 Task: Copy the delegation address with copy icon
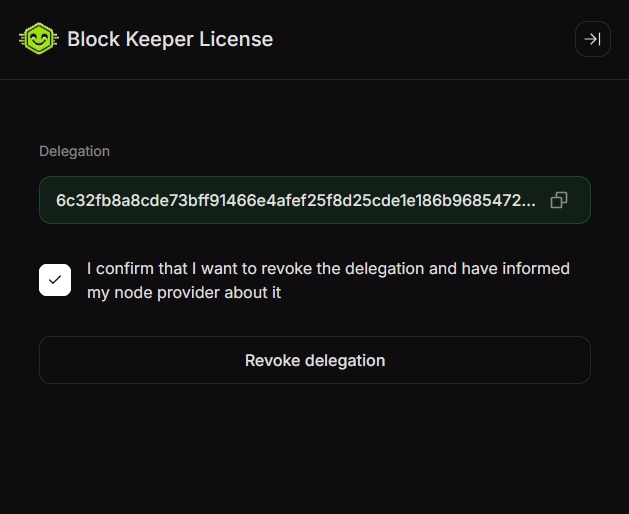[559, 200]
